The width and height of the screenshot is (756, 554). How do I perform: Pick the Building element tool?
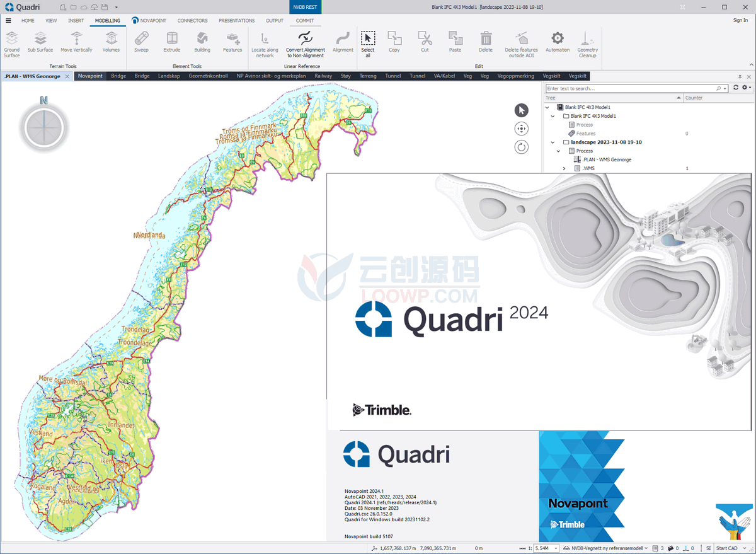pyautogui.click(x=202, y=42)
